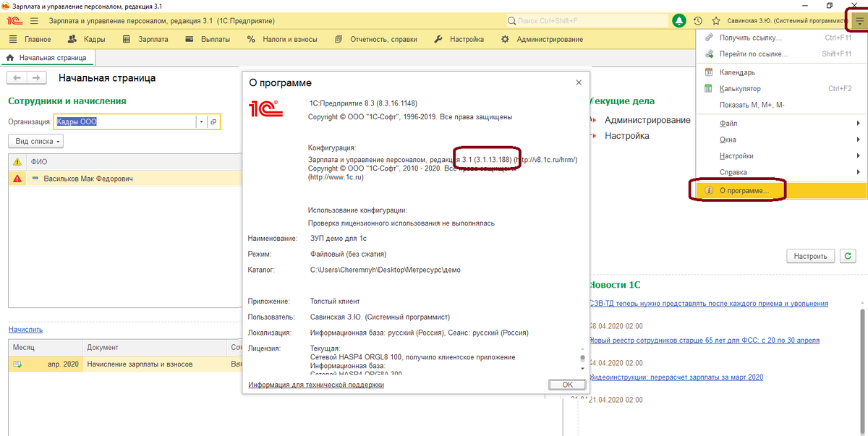Open the 1C main menu logo icon
Screen dimensions: 868x436
pyautogui.click(x=14, y=21)
